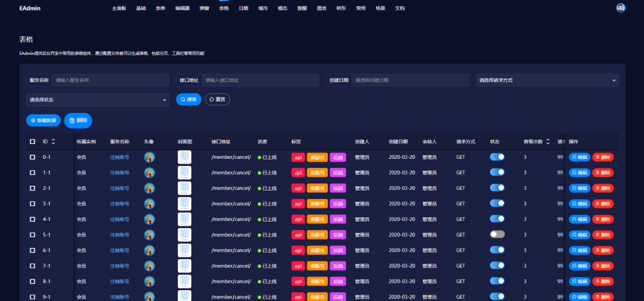Click the api tag in row 8-1
The image size is (644, 301).
(x=298, y=281)
